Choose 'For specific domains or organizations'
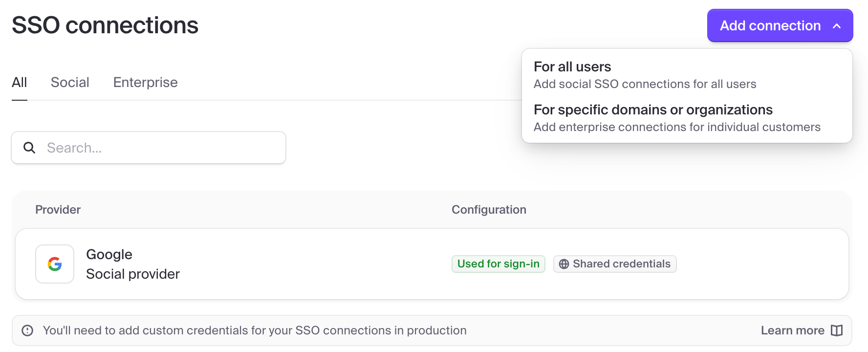The height and width of the screenshot is (352, 868). [687, 118]
